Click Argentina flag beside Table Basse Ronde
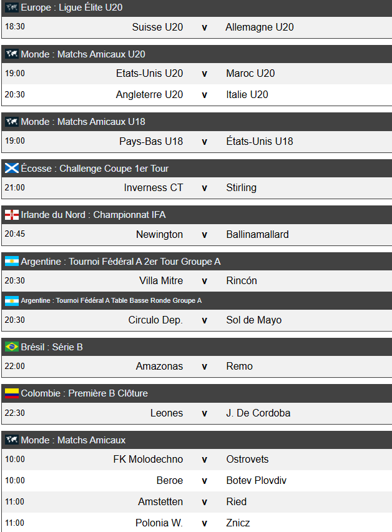The image size is (392, 532). click(11, 301)
